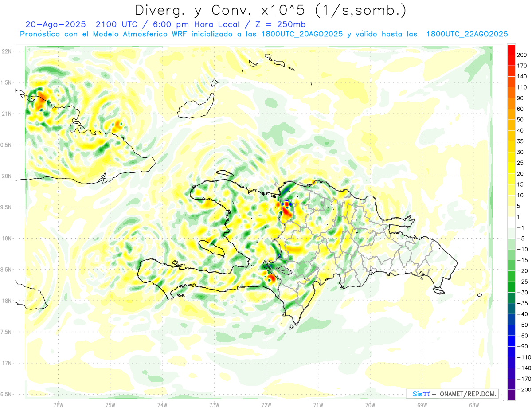Click colorbar label '90'

(x=520, y=98)
